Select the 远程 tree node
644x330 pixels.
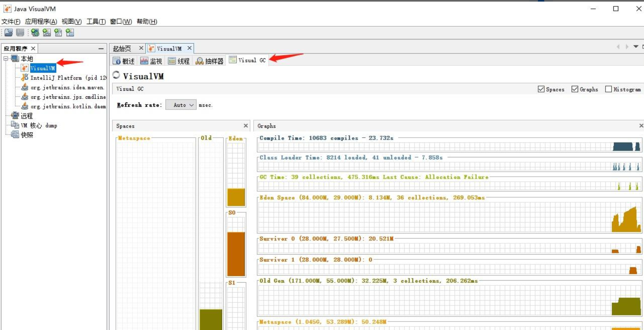pyautogui.click(x=27, y=116)
